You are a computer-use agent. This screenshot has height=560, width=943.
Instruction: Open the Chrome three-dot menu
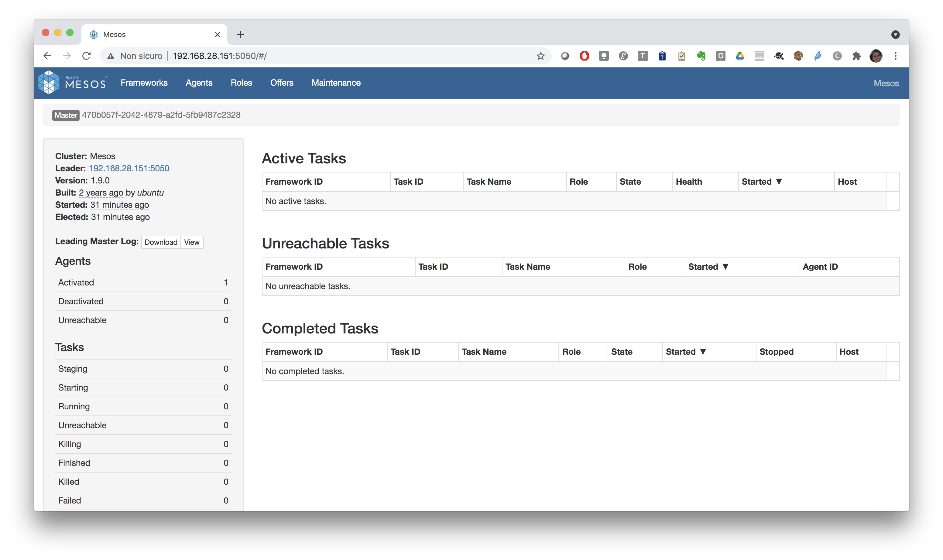click(895, 56)
